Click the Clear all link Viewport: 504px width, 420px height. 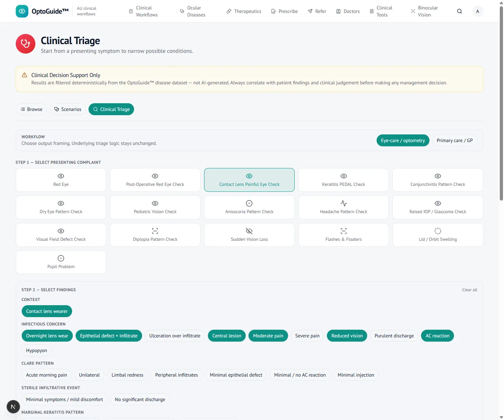pos(470,290)
